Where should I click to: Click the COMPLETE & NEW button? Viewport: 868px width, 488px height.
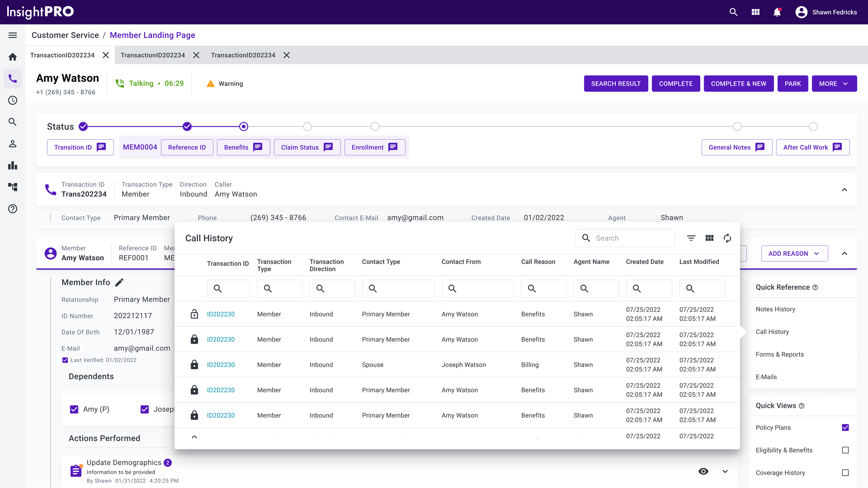point(738,84)
